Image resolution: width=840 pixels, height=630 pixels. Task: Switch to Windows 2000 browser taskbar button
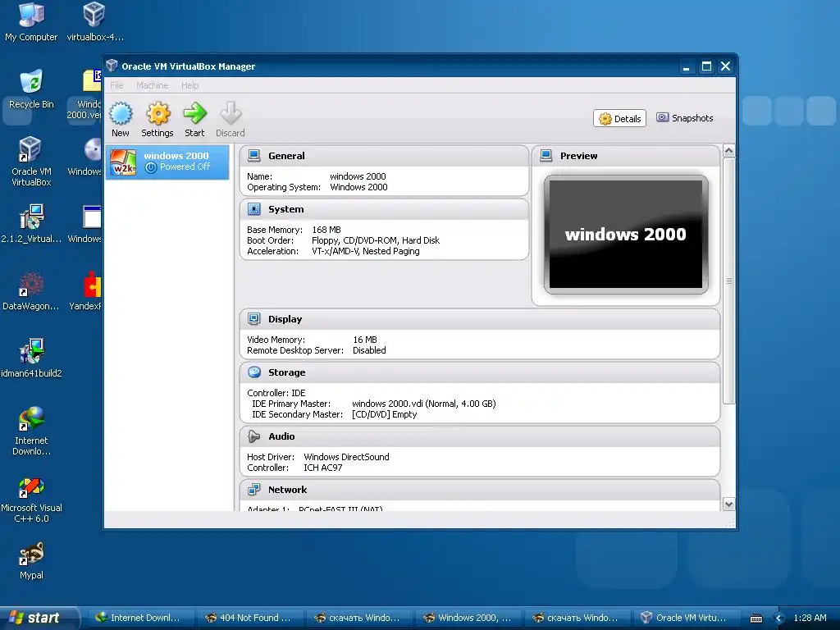(468, 618)
